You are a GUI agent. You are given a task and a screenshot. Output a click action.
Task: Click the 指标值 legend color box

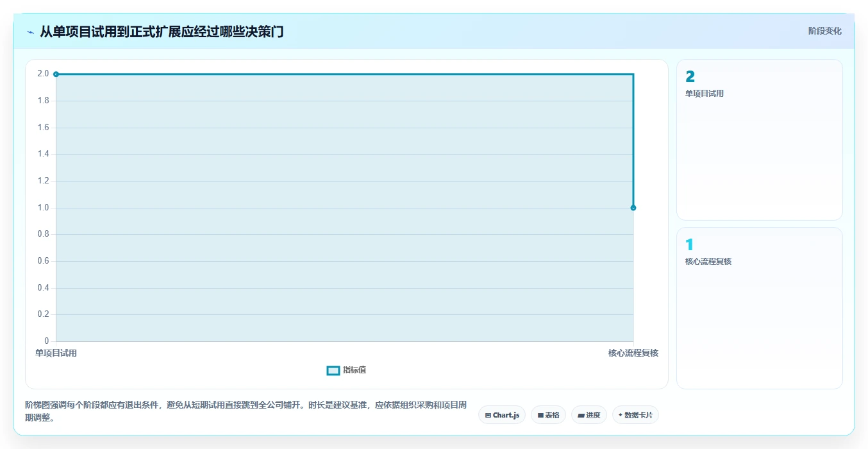[333, 371]
